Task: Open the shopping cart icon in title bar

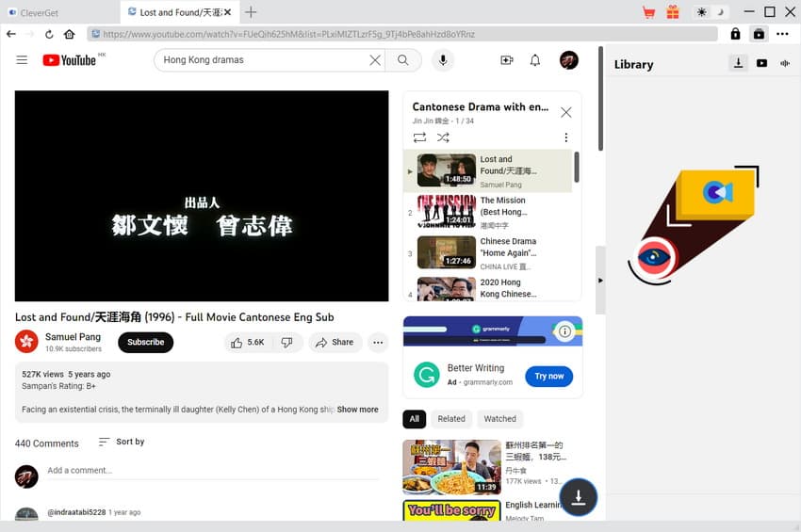Action: click(648, 12)
